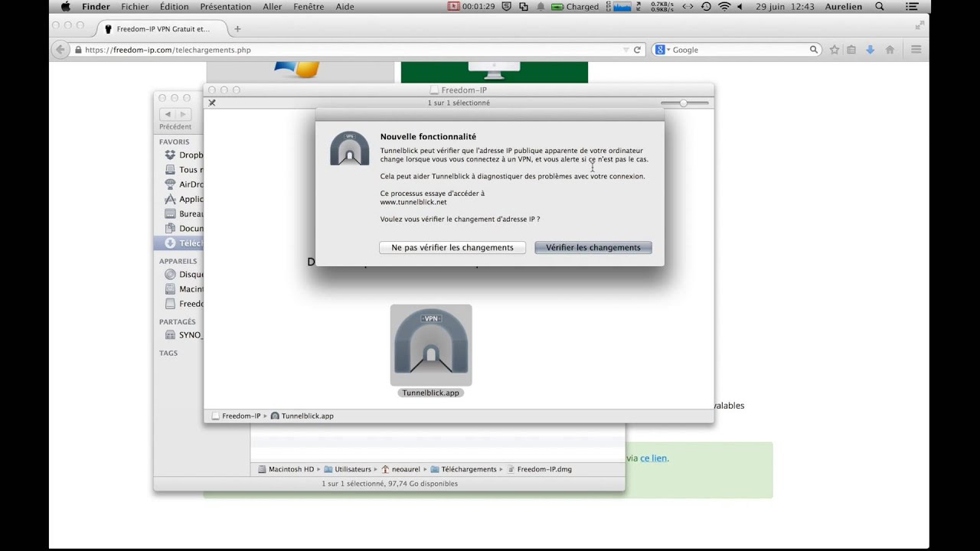Open Applications in the Finder sidebar
Screen dimensions: 980x551
click(x=184, y=199)
